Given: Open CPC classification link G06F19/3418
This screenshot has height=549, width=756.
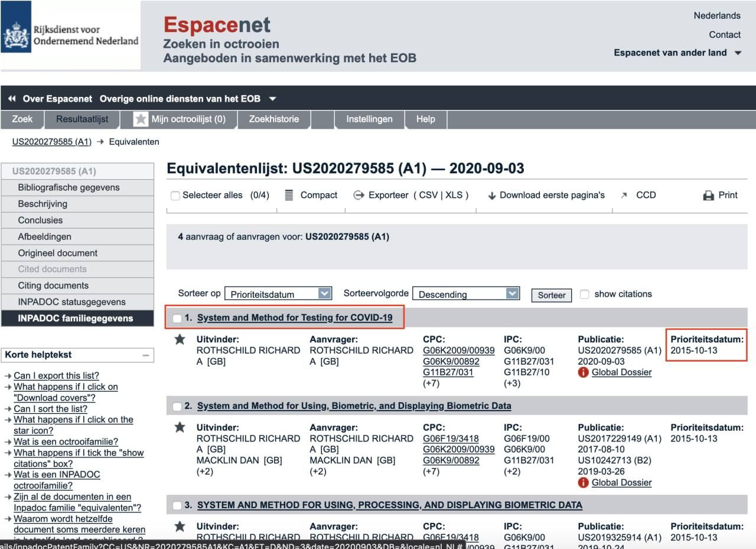Looking at the screenshot, I should tap(451, 438).
